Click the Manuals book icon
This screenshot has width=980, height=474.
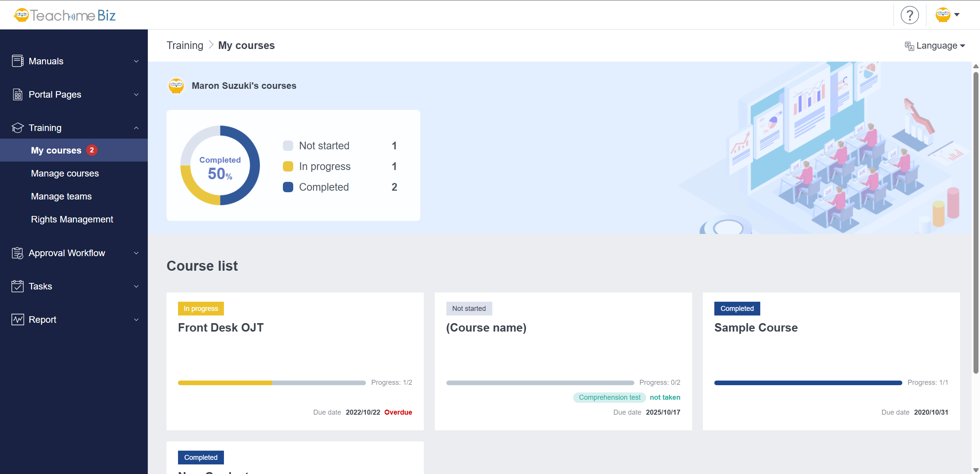pos(18,61)
